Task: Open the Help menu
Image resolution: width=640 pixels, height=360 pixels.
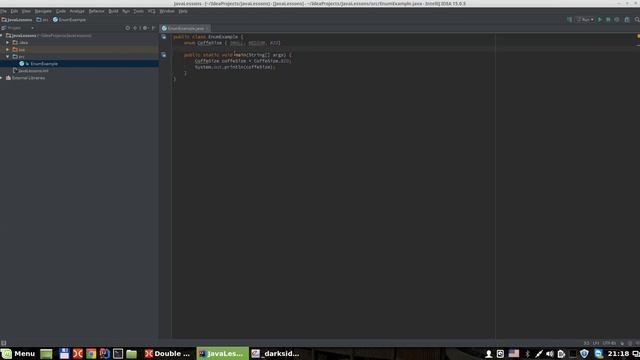Action: point(183,11)
